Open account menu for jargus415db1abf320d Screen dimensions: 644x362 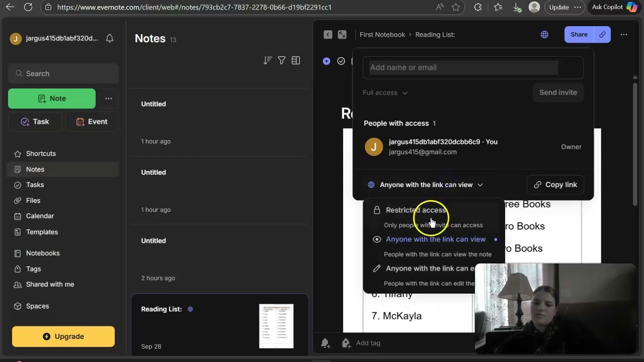tap(54, 38)
